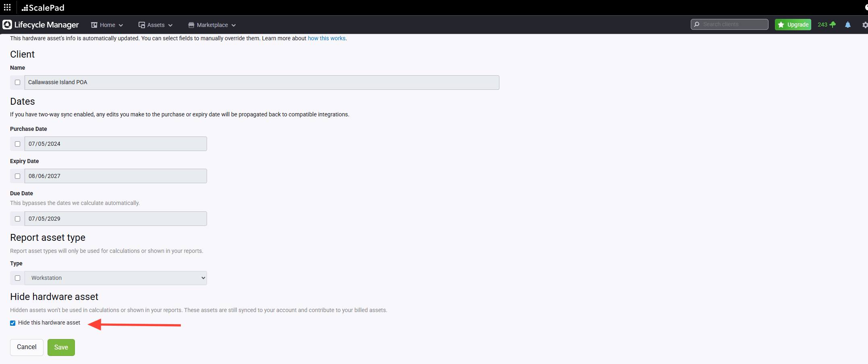
Task: Open the Home navigation menu
Action: [x=107, y=25]
